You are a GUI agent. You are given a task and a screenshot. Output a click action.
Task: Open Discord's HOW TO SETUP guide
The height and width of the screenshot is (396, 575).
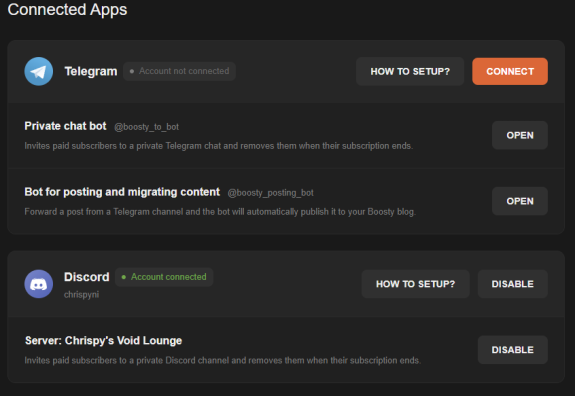[x=415, y=284]
